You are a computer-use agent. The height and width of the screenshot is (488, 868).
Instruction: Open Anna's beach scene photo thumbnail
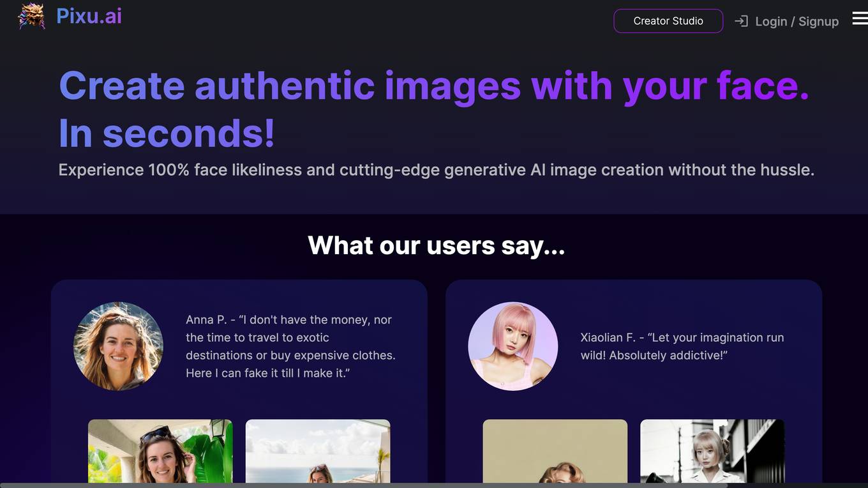tap(318, 451)
